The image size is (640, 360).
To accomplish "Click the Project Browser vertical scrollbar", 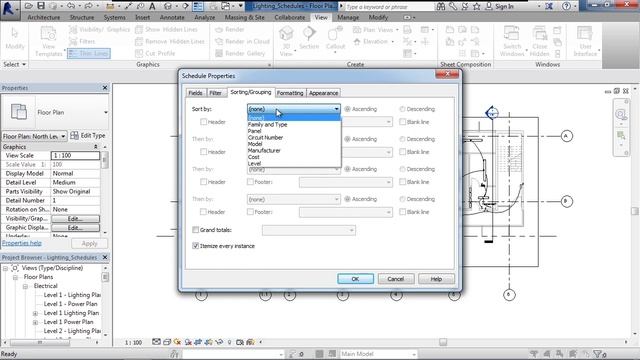I will [x=105, y=301].
